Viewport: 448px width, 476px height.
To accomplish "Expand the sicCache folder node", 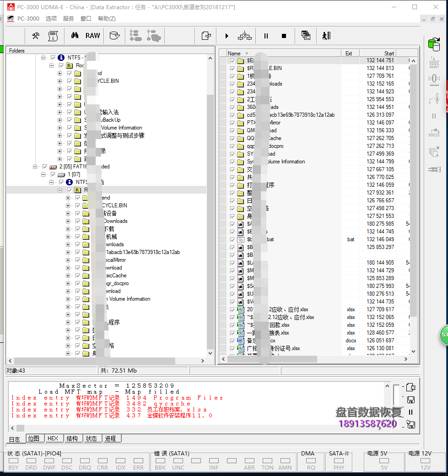I will 68,276.
